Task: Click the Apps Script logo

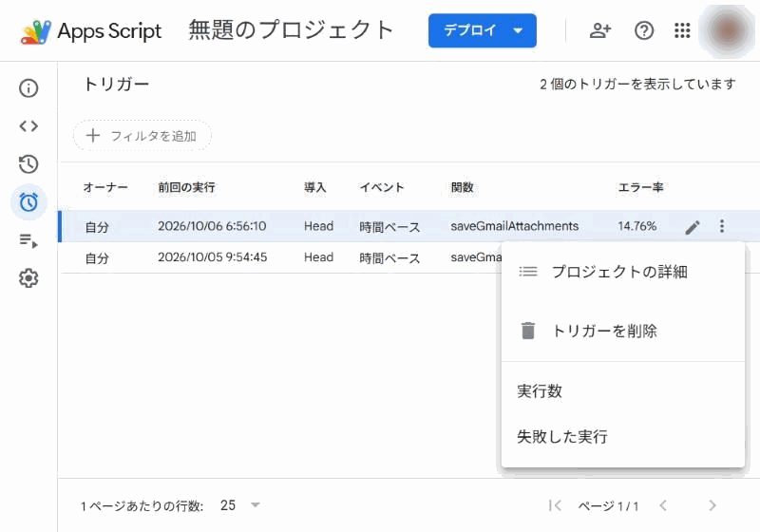Action: (x=36, y=31)
